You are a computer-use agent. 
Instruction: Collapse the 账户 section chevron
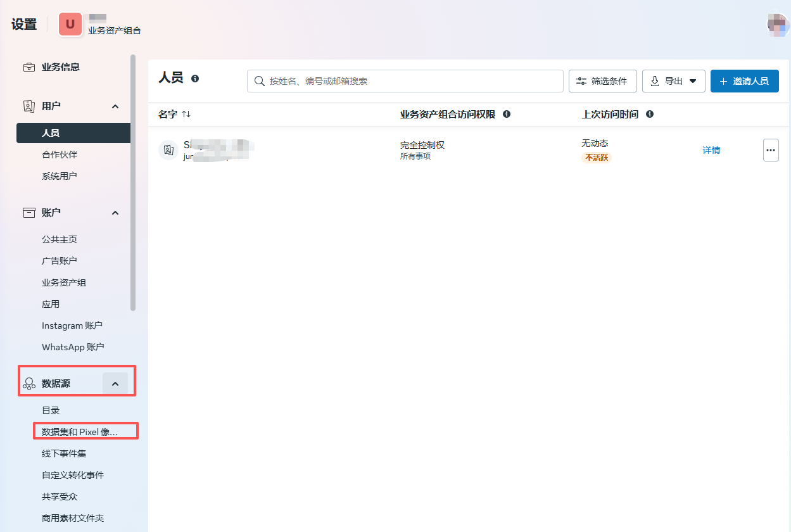coord(115,213)
